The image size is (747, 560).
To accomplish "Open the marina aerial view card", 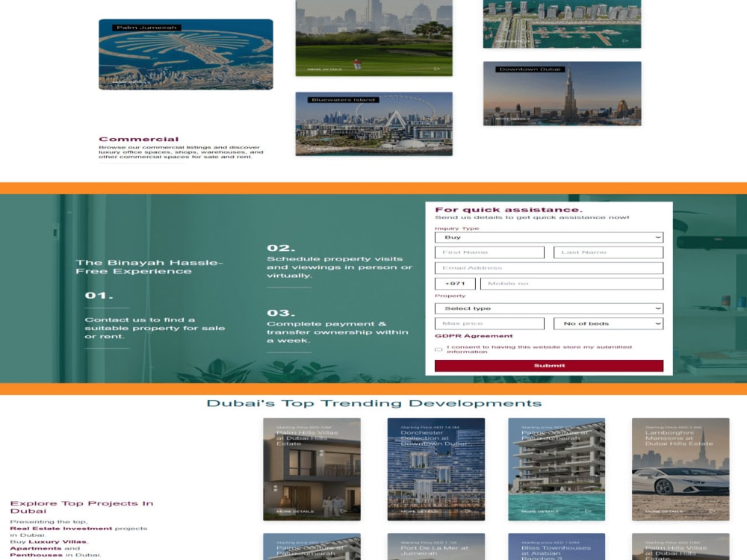I will (562, 24).
